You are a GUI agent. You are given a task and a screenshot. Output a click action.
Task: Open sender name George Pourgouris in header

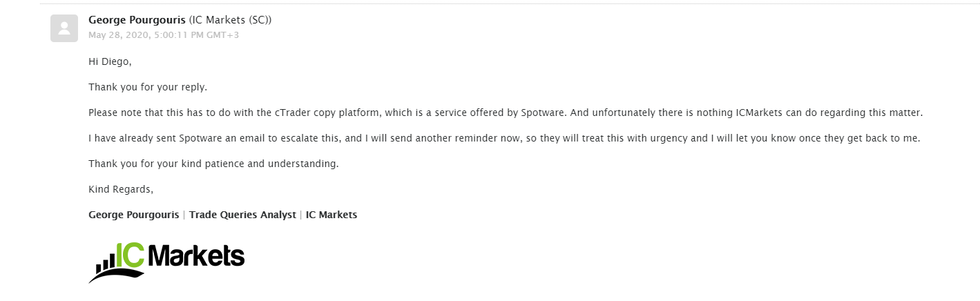[137, 20]
